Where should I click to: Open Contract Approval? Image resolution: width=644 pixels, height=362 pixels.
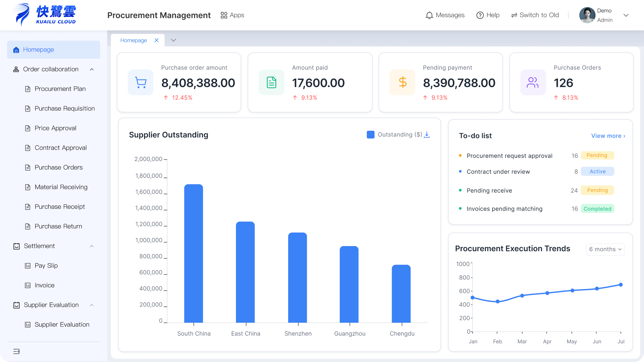pyautogui.click(x=61, y=148)
